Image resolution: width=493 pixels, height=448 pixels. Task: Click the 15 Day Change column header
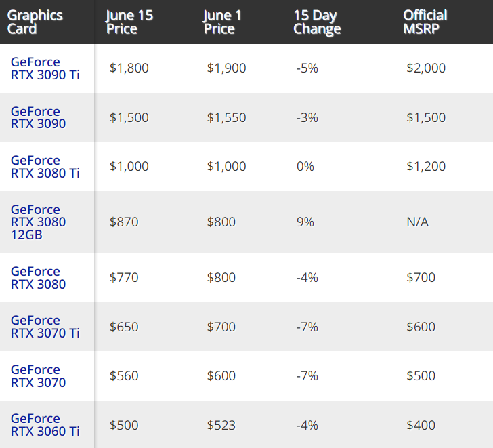click(x=317, y=22)
